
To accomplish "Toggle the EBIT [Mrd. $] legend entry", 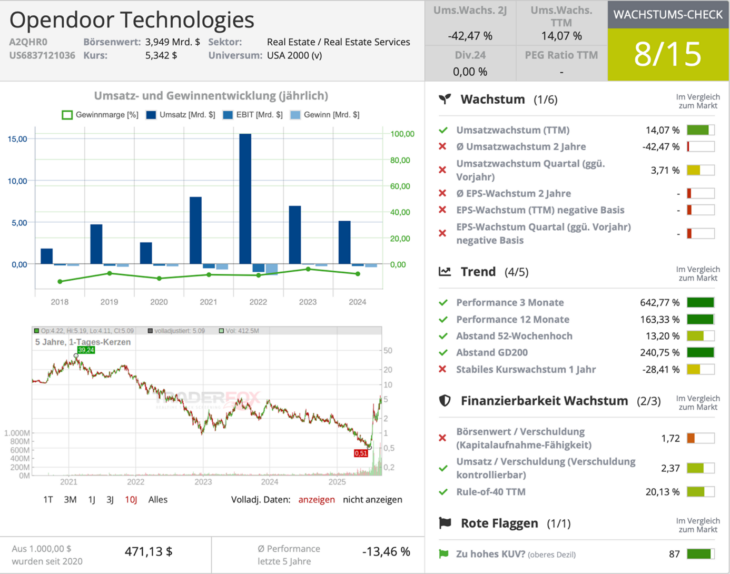I will point(253,115).
